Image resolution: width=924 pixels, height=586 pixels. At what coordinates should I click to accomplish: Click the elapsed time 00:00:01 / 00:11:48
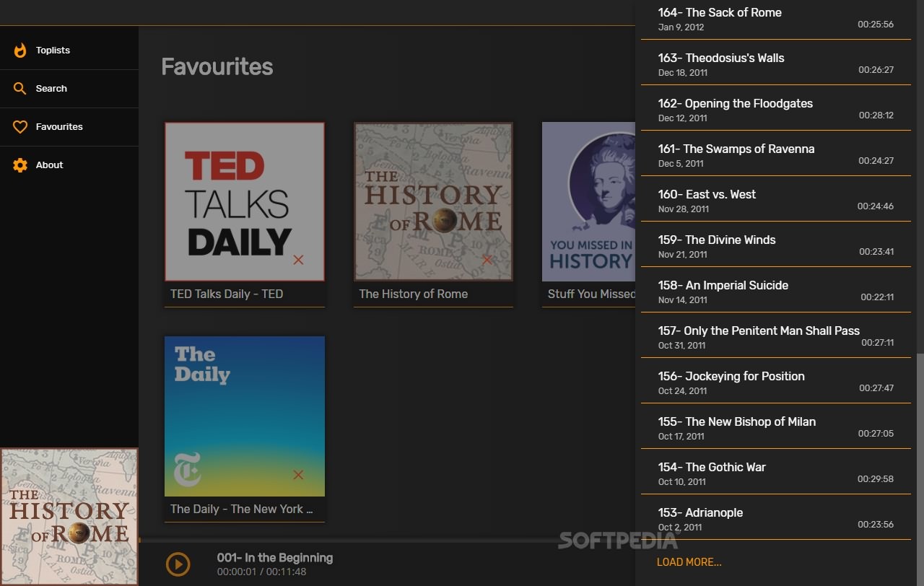pos(261,572)
